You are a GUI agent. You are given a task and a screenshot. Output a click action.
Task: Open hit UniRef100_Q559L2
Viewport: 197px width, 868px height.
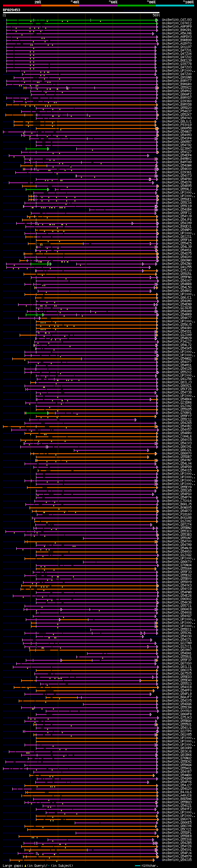(x=177, y=189)
